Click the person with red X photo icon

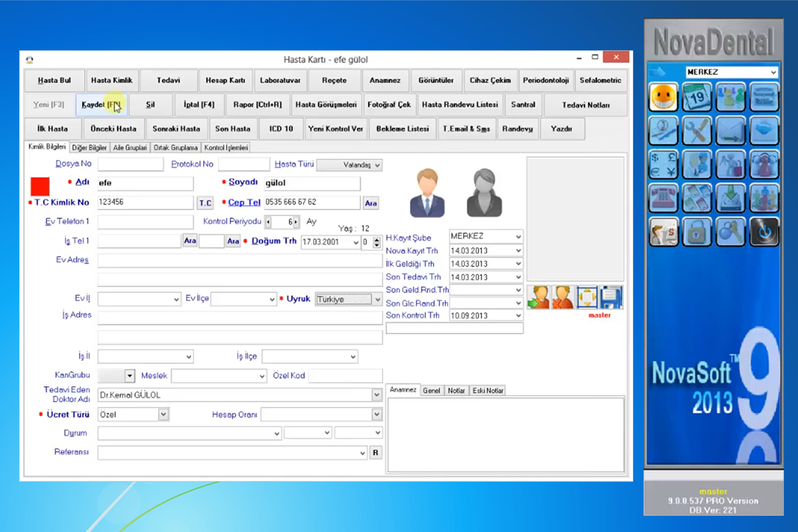[x=563, y=297]
